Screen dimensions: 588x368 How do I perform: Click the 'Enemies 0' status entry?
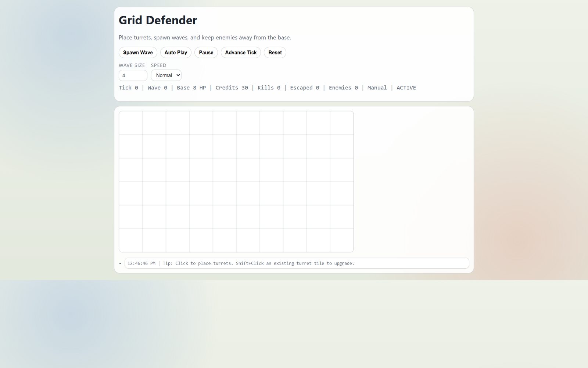(x=343, y=88)
